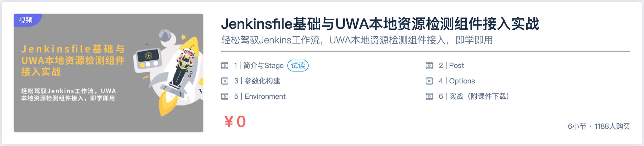Click the video icon beside 实战（附课件下载）
Viewport: 644px width, 146px height.
[x=429, y=96]
